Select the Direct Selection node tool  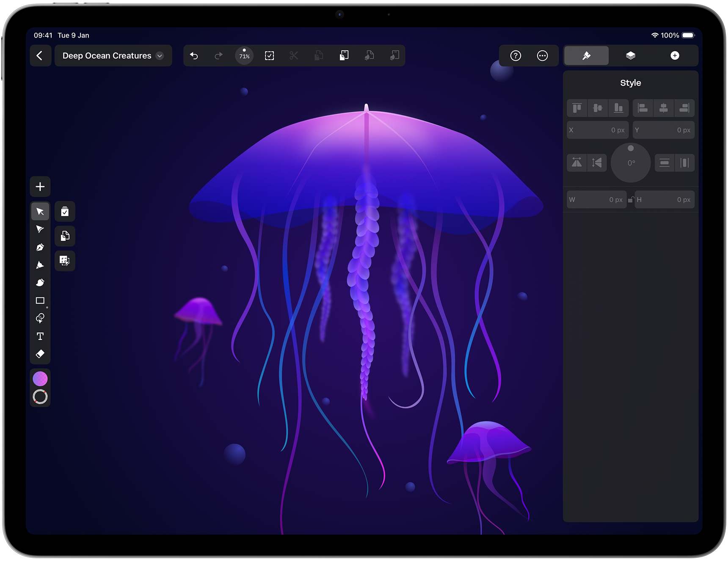(40, 229)
